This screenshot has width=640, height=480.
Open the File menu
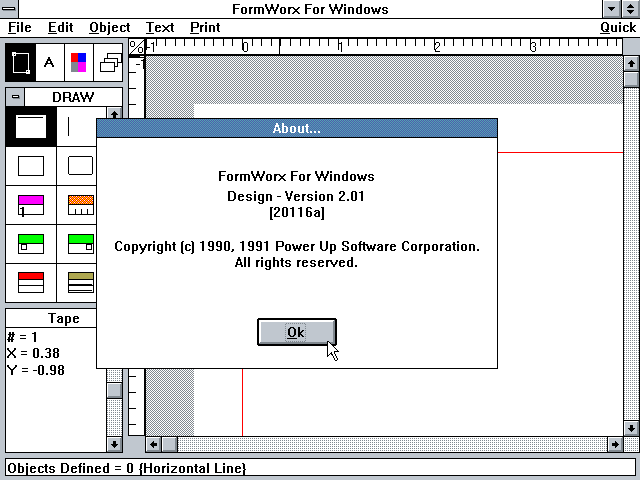click(x=20, y=27)
